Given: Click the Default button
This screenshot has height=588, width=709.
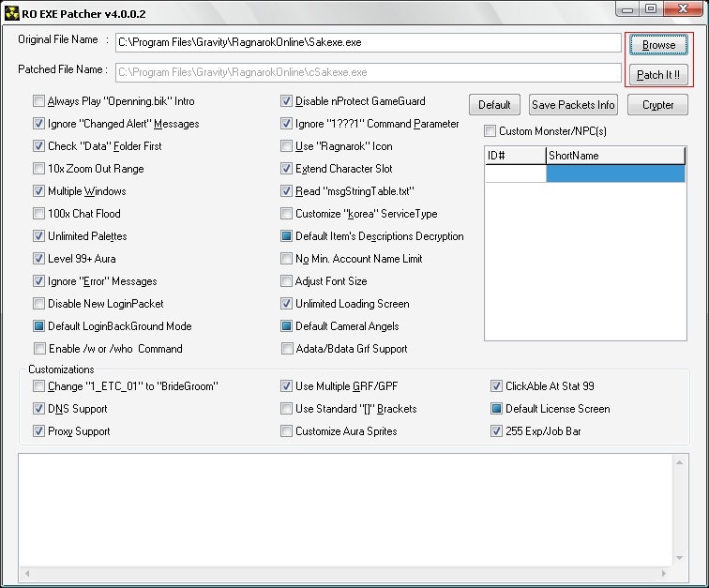Looking at the screenshot, I should (x=494, y=105).
